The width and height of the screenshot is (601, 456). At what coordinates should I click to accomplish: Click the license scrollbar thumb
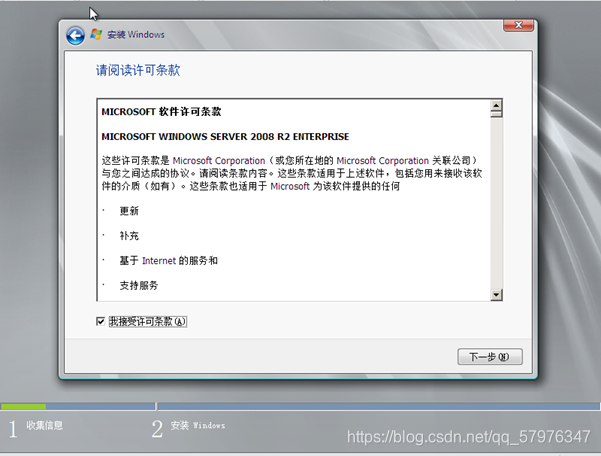coord(496,114)
